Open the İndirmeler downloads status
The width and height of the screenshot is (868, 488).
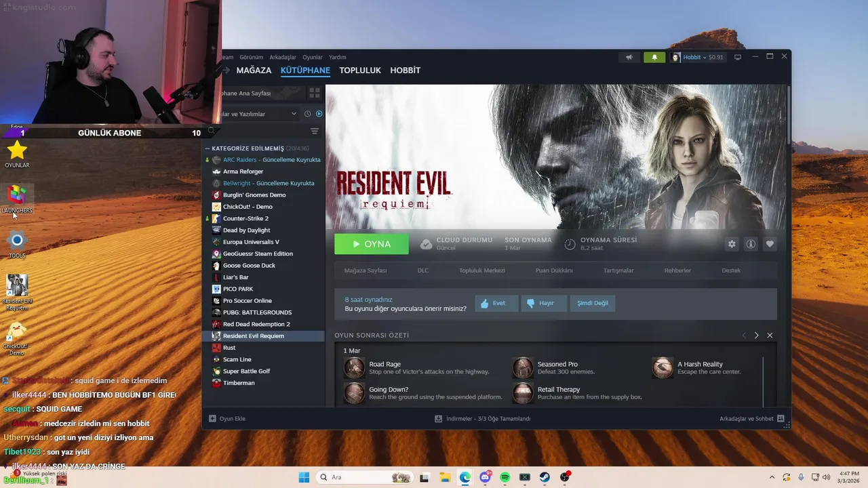[x=483, y=419]
